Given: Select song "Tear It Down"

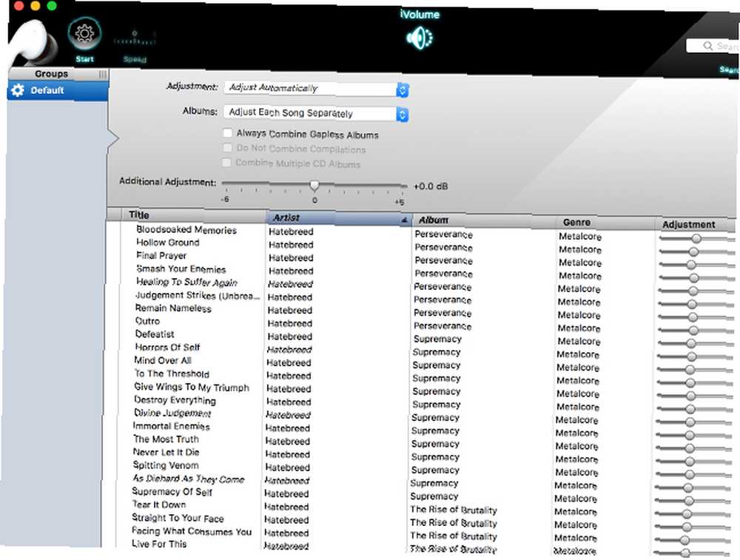Looking at the screenshot, I should [159, 505].
